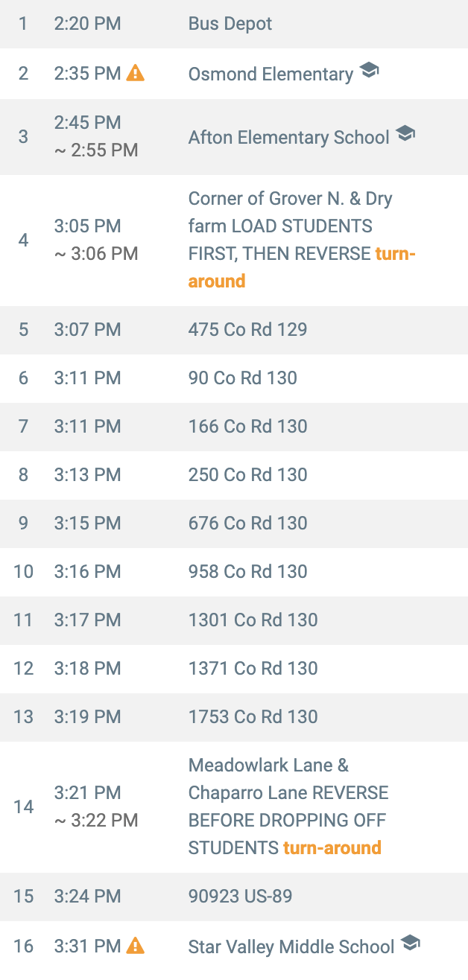Click stop number 14 in the list

point(24,806)
